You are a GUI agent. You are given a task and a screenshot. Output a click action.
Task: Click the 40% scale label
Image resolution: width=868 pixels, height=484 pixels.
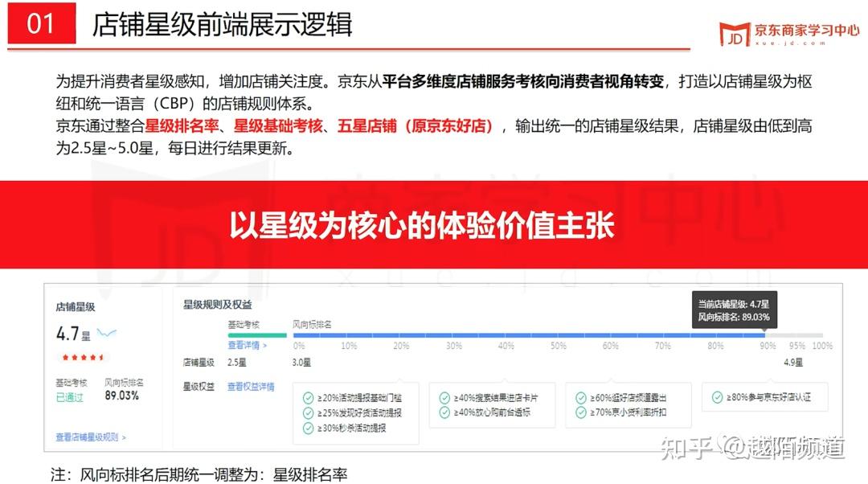[x=506, y=346]
